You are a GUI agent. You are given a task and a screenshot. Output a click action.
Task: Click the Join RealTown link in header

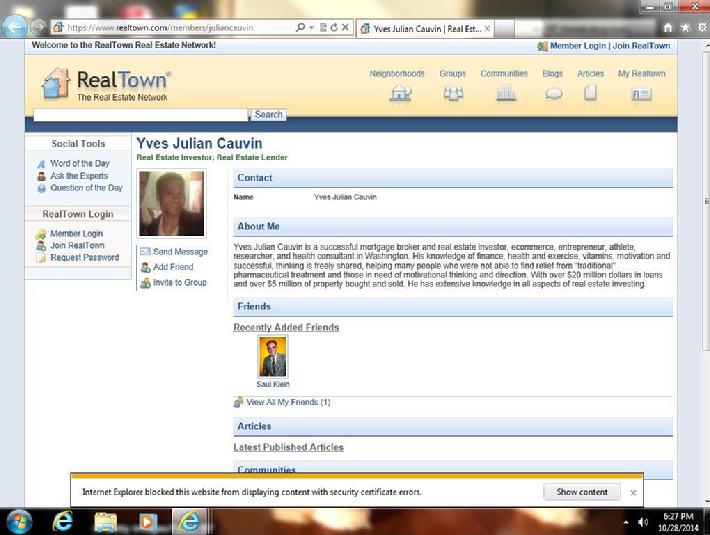(x=641, y=46)
